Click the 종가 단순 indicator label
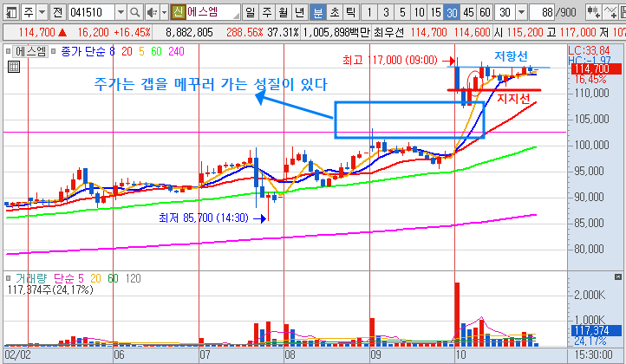Viewport: 626px width, 364px height. click(x=83, y=51)
